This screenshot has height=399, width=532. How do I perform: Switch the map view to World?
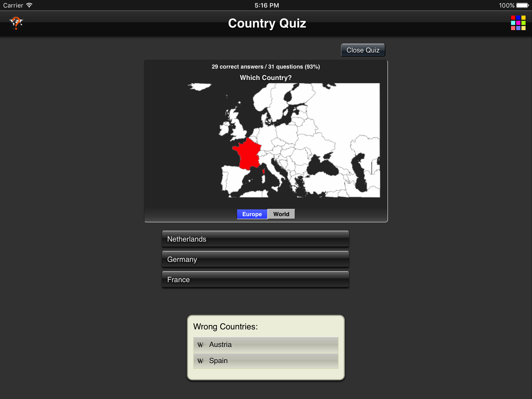point(281,214)
